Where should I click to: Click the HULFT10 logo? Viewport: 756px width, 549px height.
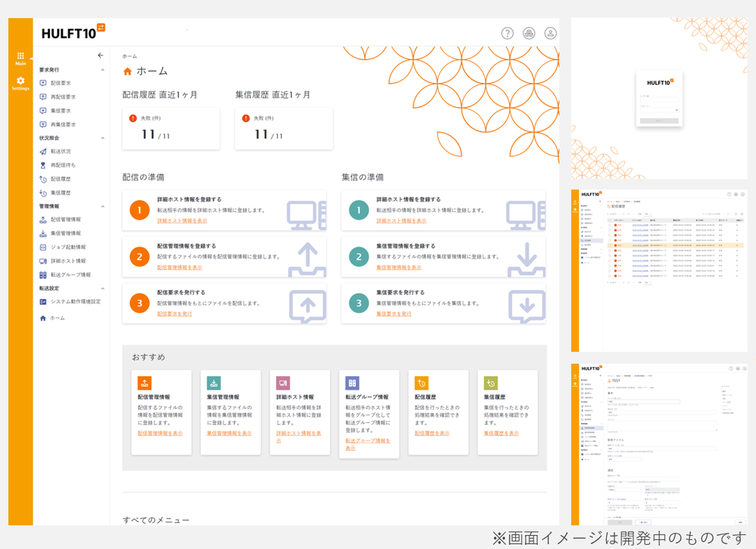[x=73, y=32]
